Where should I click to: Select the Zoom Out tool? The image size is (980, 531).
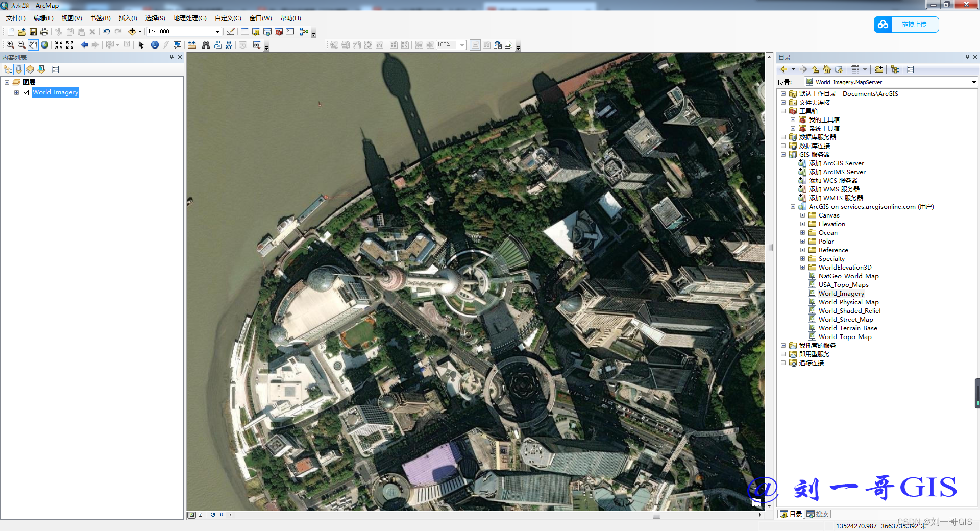[x=21, y=45]
